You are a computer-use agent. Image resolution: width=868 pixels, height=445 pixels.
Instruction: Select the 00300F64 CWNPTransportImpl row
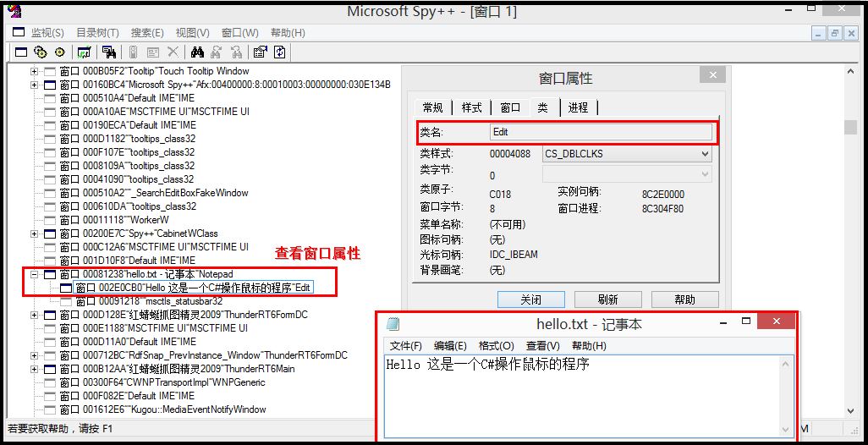(x=162, y=382)
